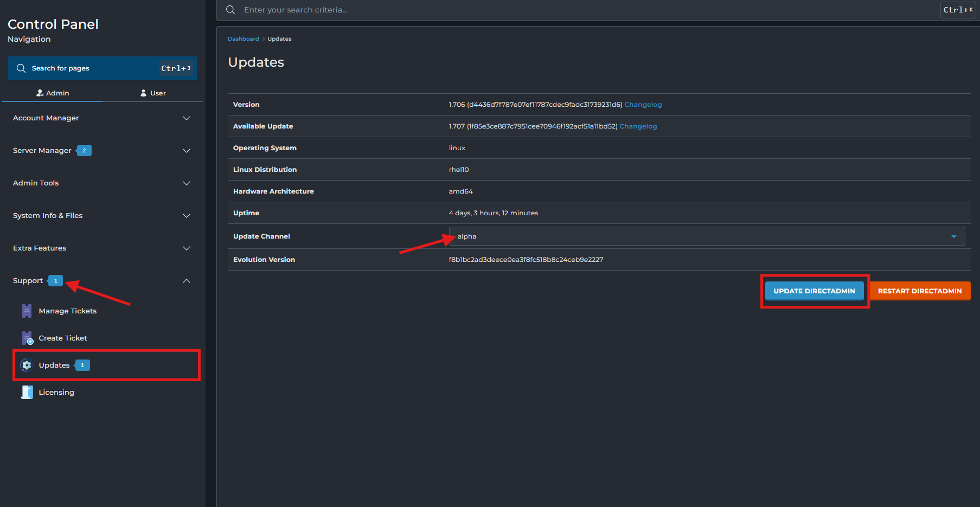Image resolution: width=980 pixels, height=507 pixels.
Task: Switch to the User tab
Action: click(153, 93)
